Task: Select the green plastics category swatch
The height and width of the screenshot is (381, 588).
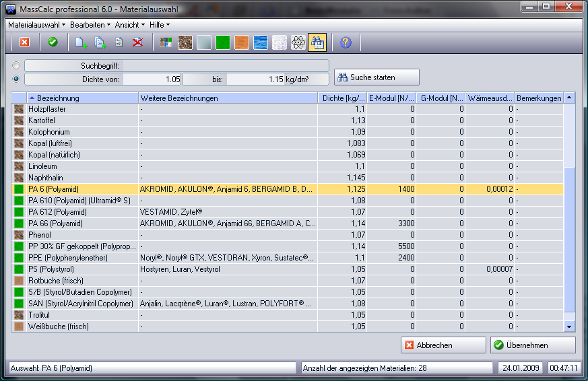Action: [223, 42]
